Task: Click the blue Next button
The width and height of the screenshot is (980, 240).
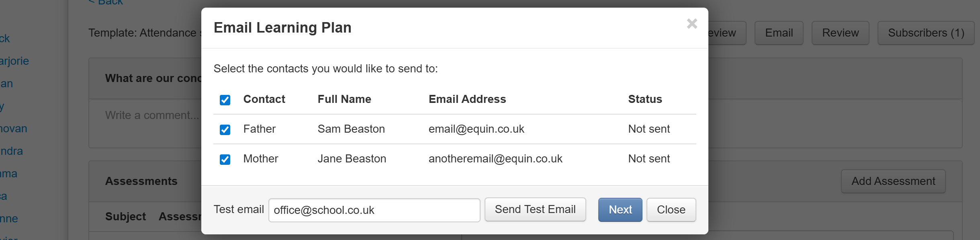Action: 620,210
